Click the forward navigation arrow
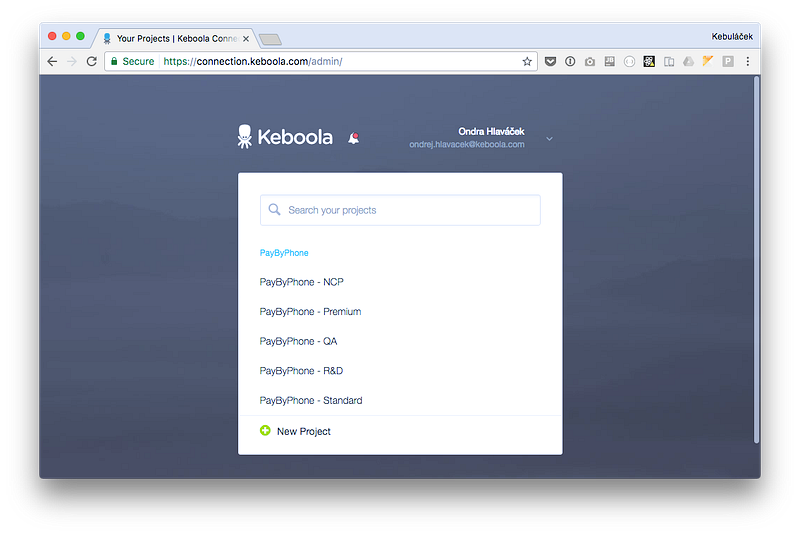The height and width of the screenshot is (535, 800). click(72, 61)
